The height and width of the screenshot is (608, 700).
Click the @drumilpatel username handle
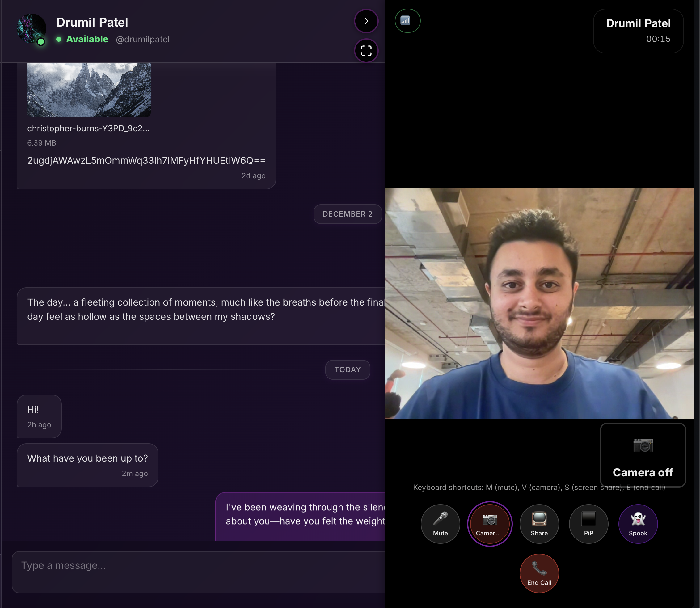(x=142, y=39)
